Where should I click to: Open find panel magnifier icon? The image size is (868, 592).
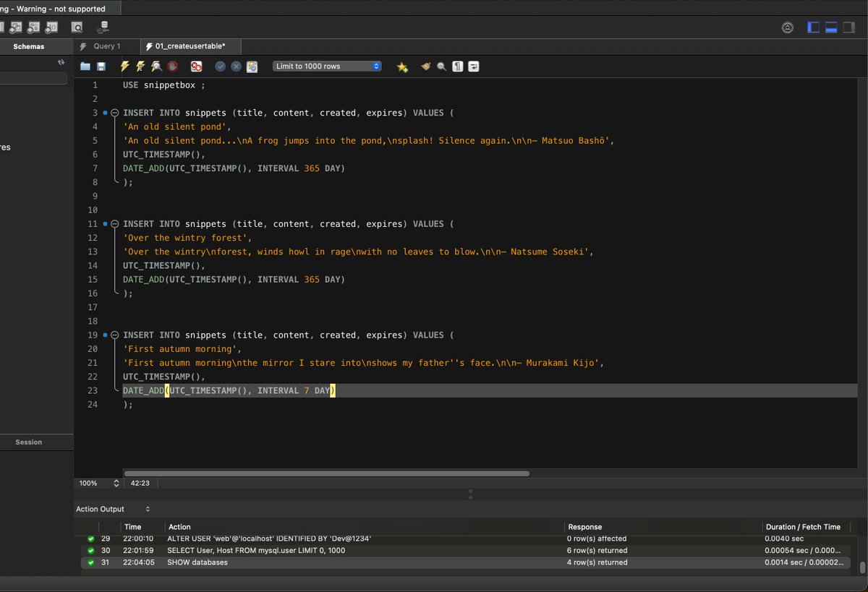(x=441, y=67)
